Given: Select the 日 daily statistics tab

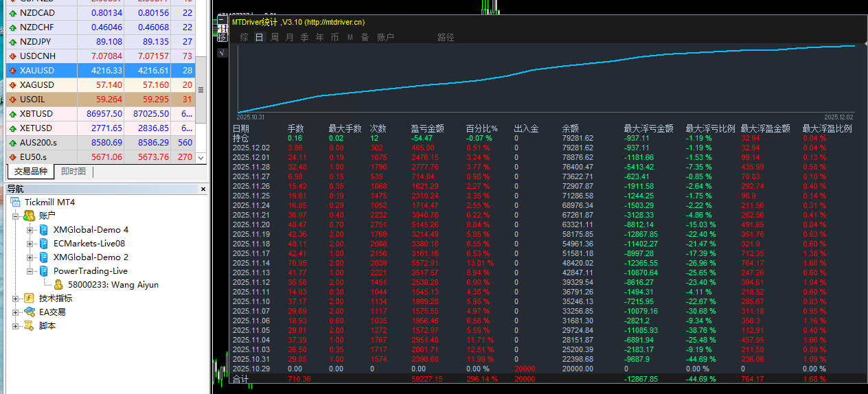Looking at the screenshot, I should pyautogui.click(x=260, y=37).
